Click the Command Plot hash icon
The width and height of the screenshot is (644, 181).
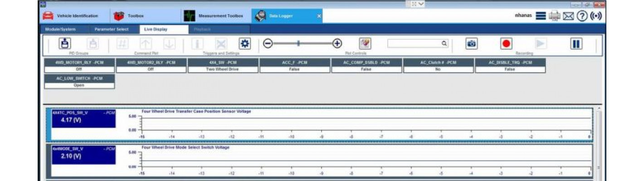coord(122,43)
